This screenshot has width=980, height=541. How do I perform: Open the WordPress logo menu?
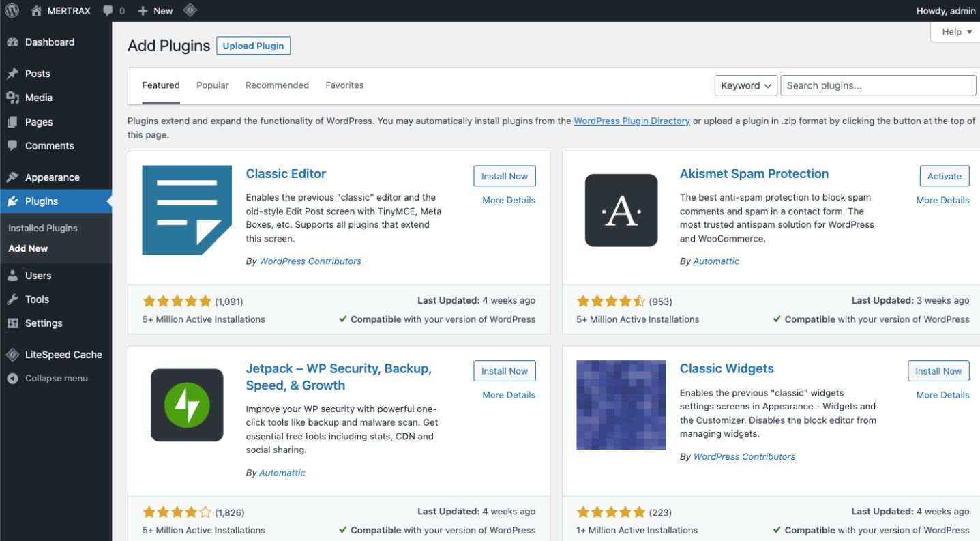pos(12,10)
